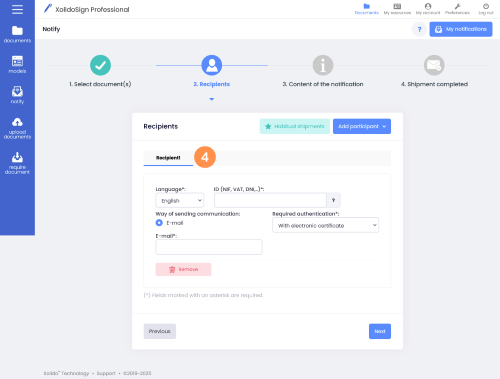Open the hamburger menu in the sidebar
This screenshot has width=500, height=379.
(17, 9)
